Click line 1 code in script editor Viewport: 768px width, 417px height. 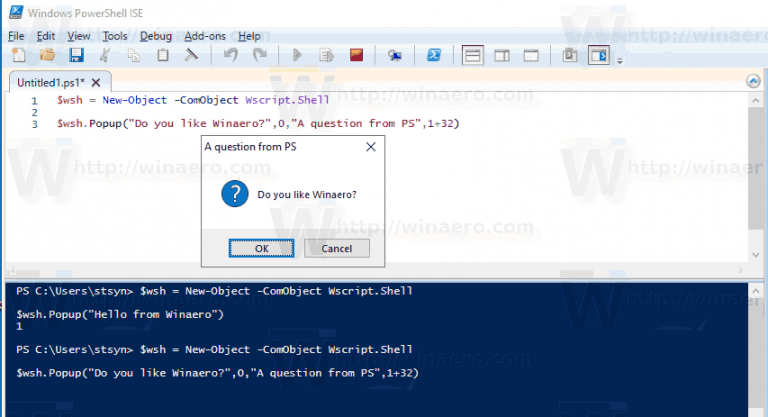pos(193,100)
